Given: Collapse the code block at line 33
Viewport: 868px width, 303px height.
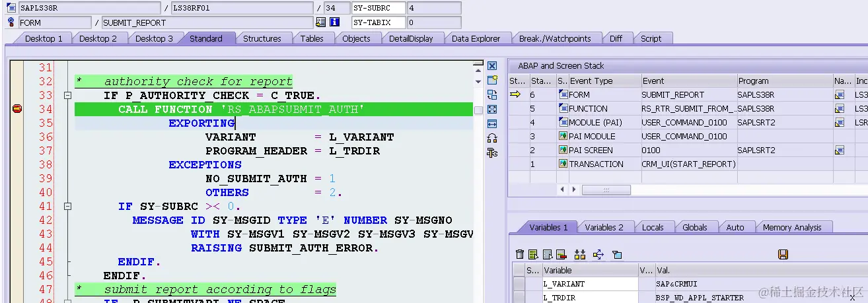Looking at the screenshot, I should [x=67, y=96].
